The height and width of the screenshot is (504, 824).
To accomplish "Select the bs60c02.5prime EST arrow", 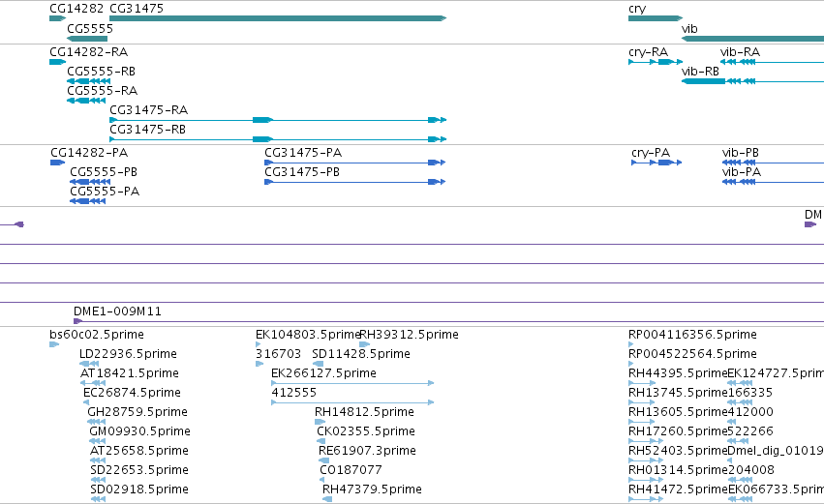I will (54, 344).
